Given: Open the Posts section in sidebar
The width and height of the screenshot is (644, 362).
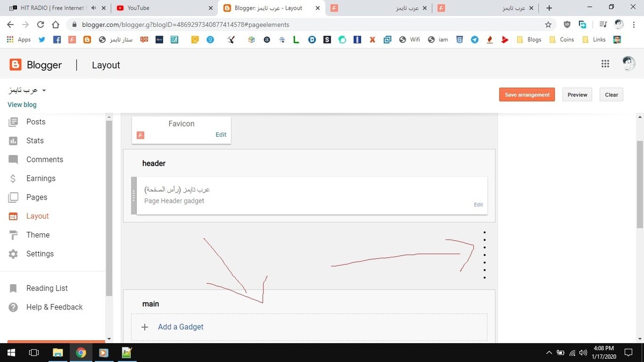Looking at the screenshot, I should (x=35, y=122).
